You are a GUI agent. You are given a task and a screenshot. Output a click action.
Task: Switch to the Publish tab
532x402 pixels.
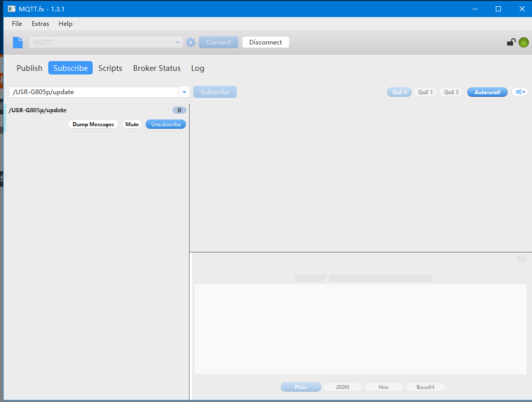pos(30,68)
